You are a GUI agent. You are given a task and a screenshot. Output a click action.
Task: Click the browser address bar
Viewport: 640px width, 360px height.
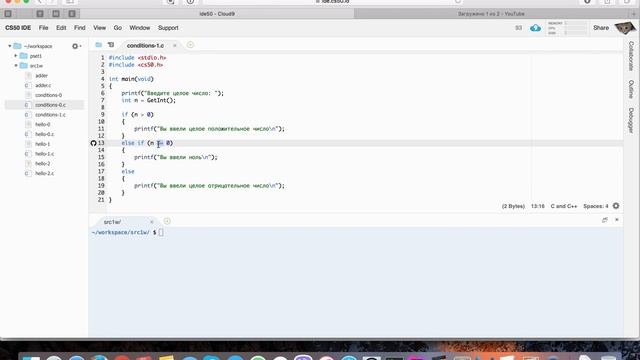click(333, 2)
